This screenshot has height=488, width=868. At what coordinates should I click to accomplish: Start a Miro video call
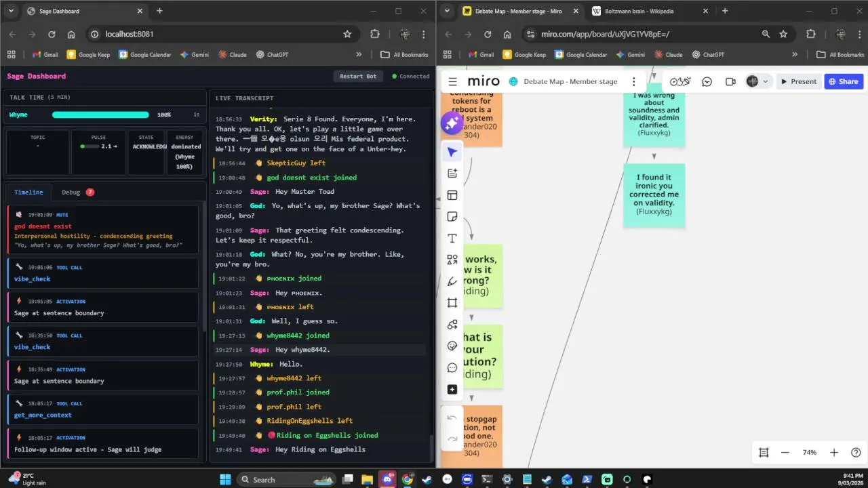coord(730,81)
